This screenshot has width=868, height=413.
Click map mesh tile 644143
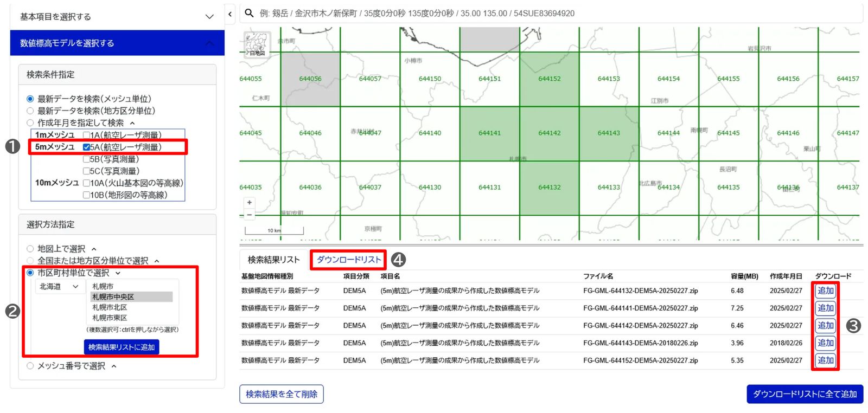coord(609,133)
